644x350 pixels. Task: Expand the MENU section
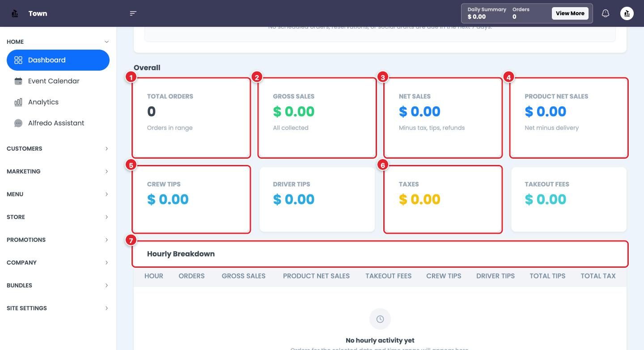[x=58, y=194]
